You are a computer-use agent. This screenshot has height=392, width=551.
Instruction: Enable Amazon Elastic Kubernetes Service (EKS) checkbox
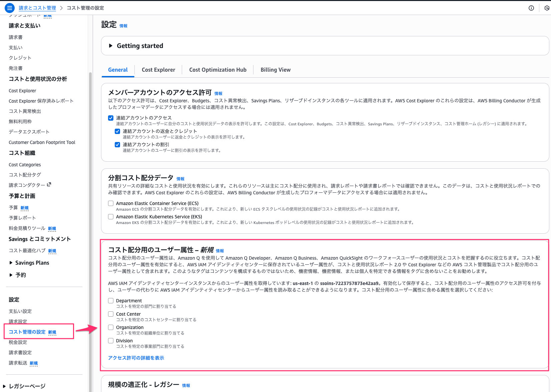(x=110, y=216)
